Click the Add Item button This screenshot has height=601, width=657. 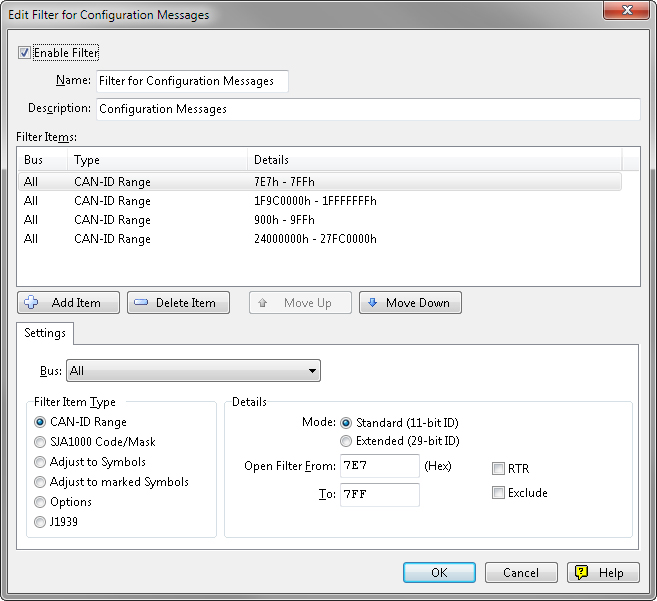(68, 303)
